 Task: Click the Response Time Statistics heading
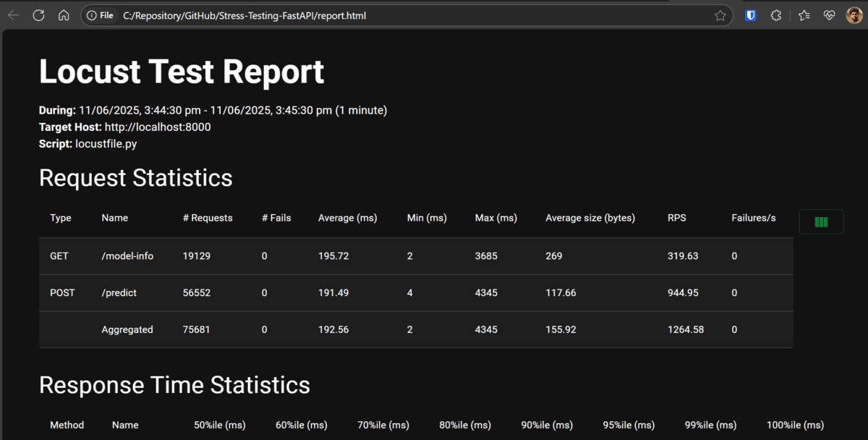(174, 385)
